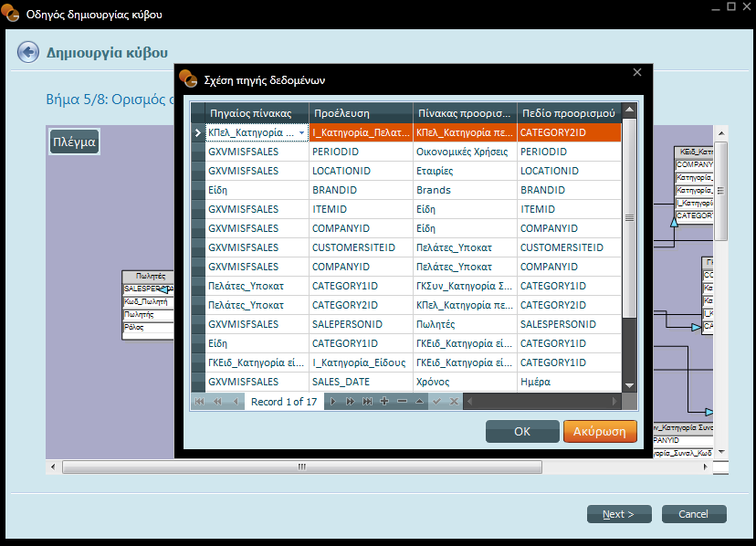Select Εταιρίες destination table cell
The image size is (756, 546).
pos(465,171)
